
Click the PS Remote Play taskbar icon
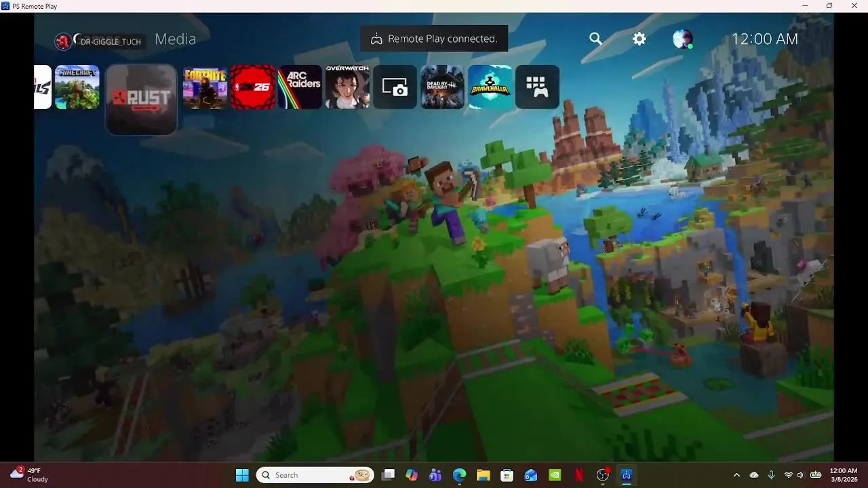[x=627, y=475]
